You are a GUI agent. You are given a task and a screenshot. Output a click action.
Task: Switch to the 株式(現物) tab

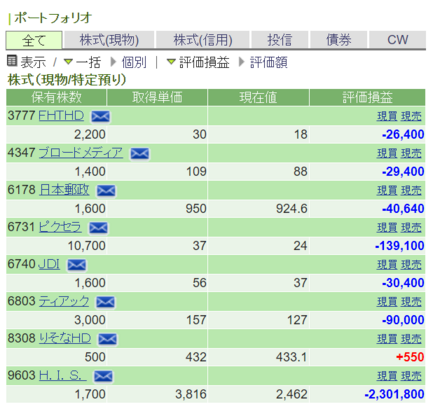point(109,40)
